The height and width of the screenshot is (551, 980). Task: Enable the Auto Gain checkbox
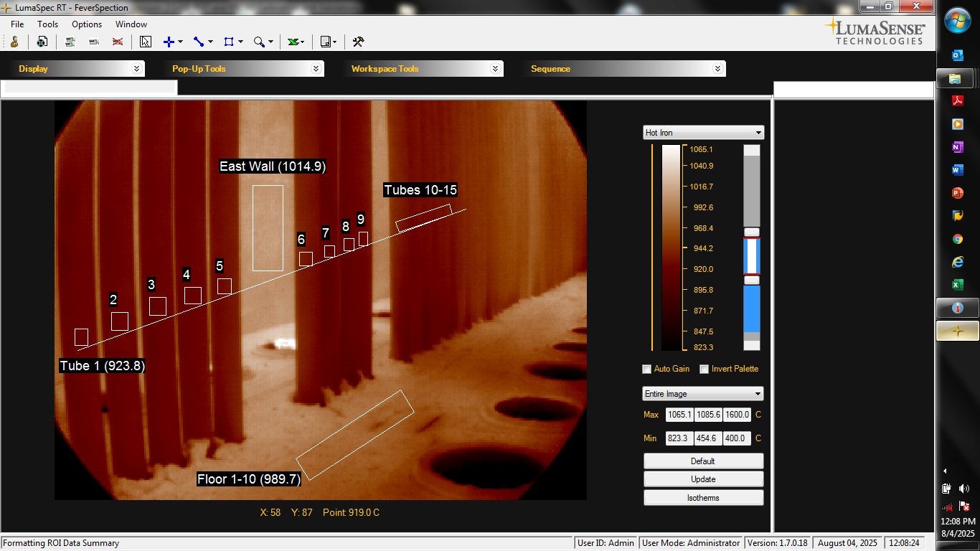(646, 369)
